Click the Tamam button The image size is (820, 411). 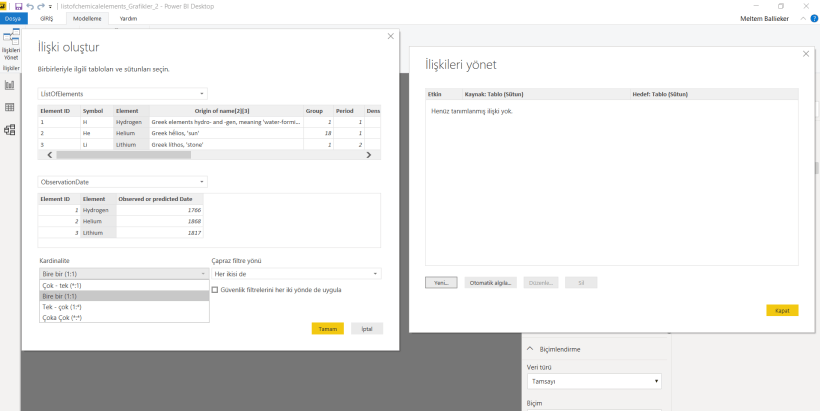point(327,328)
